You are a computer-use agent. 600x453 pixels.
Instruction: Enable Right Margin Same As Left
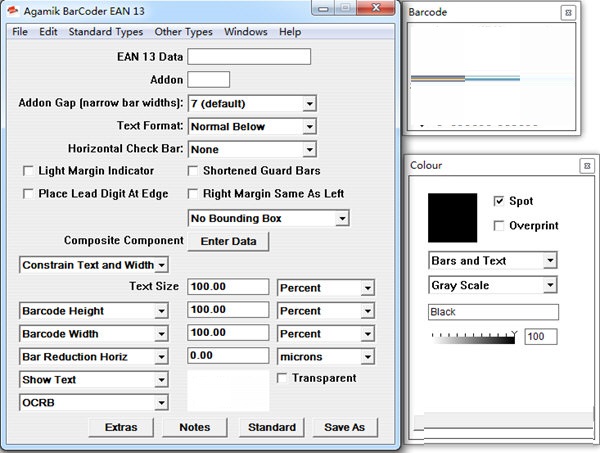coord(193,194)
